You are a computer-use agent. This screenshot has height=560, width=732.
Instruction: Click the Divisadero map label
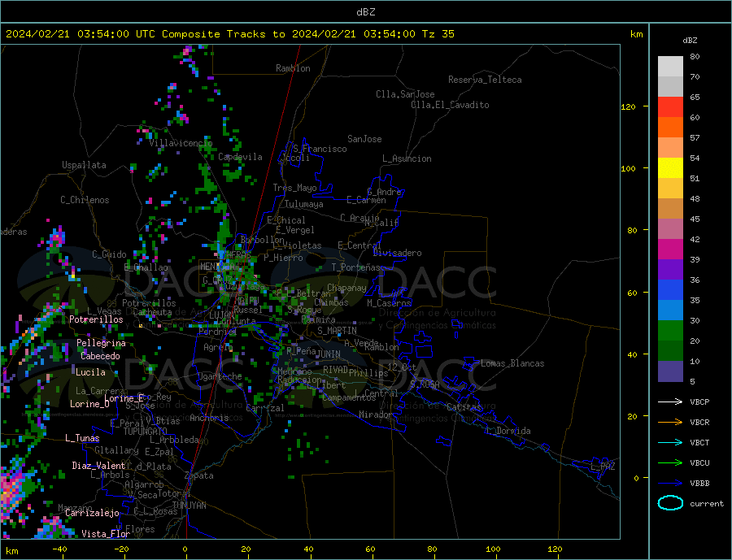(x=397, y=253)
